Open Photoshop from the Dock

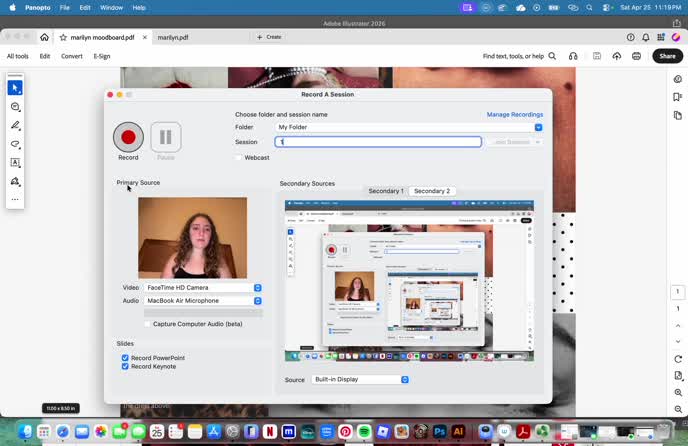[440, 432]
